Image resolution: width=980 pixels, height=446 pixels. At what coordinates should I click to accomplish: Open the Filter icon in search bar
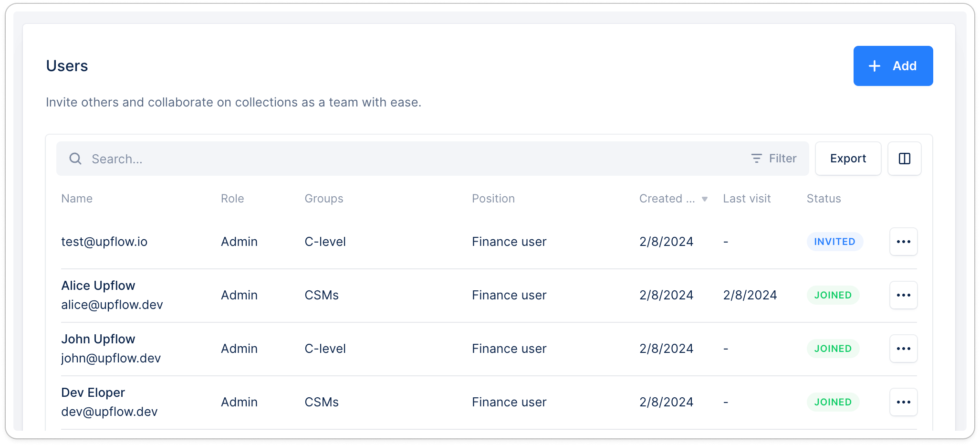(x=756, y=159)
